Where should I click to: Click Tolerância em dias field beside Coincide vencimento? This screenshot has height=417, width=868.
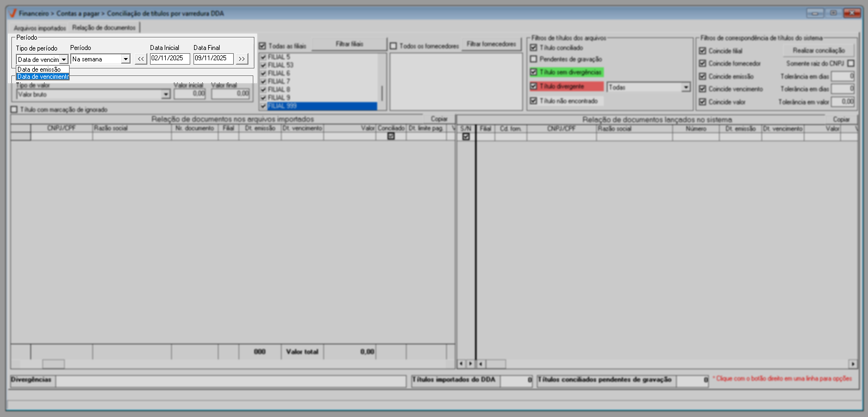pos(843,89)
